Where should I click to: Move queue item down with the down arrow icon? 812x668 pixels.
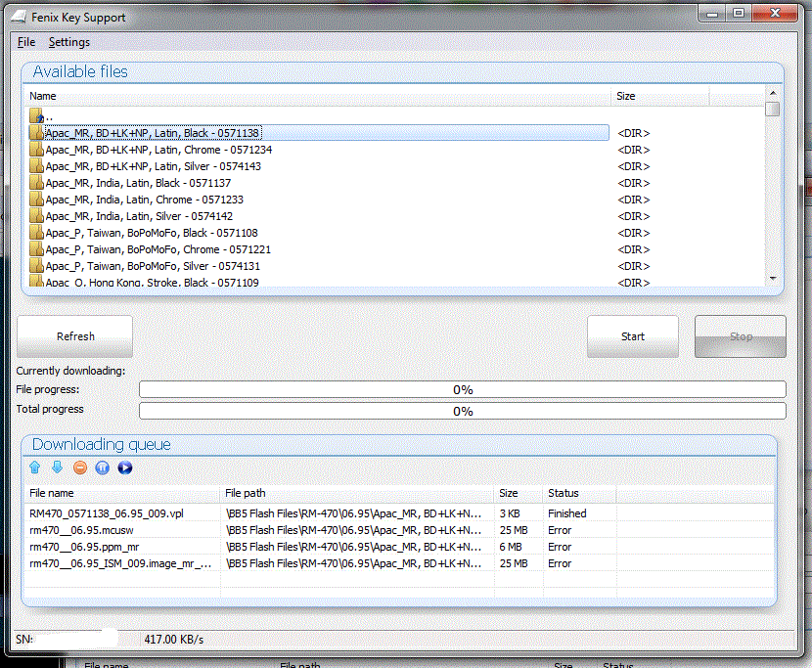57,468
